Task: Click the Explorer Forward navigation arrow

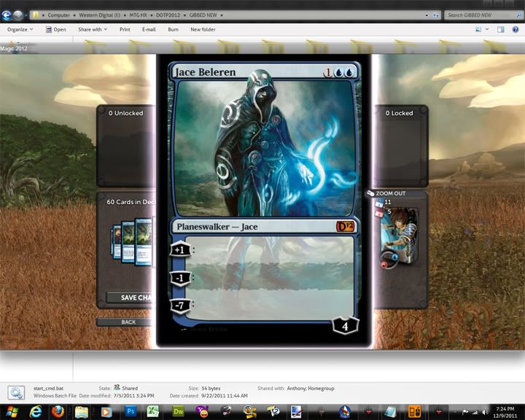Action: pos(17,15)
